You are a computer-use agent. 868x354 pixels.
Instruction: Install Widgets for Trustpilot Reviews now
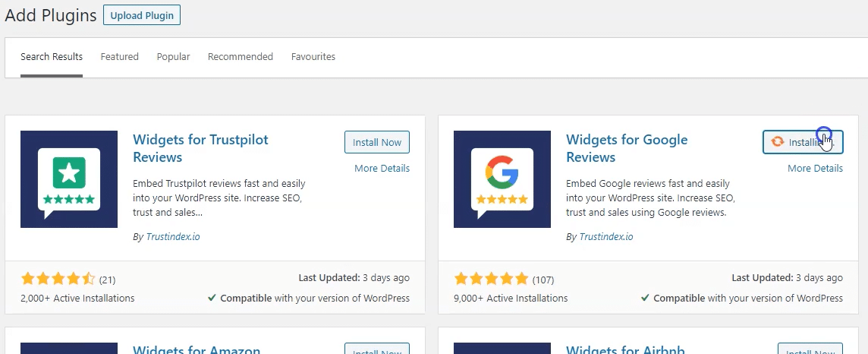pos(377,142)
